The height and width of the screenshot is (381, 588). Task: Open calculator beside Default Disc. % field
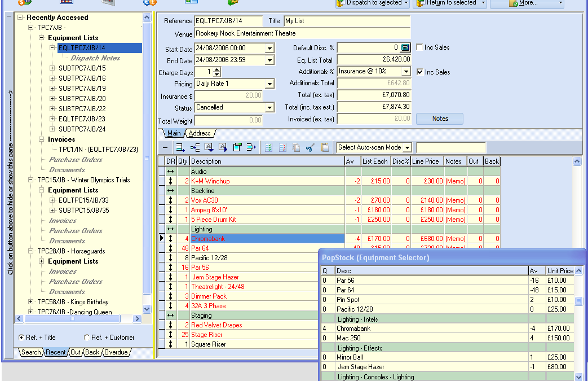pyautogui.click(x=405, y=48)
